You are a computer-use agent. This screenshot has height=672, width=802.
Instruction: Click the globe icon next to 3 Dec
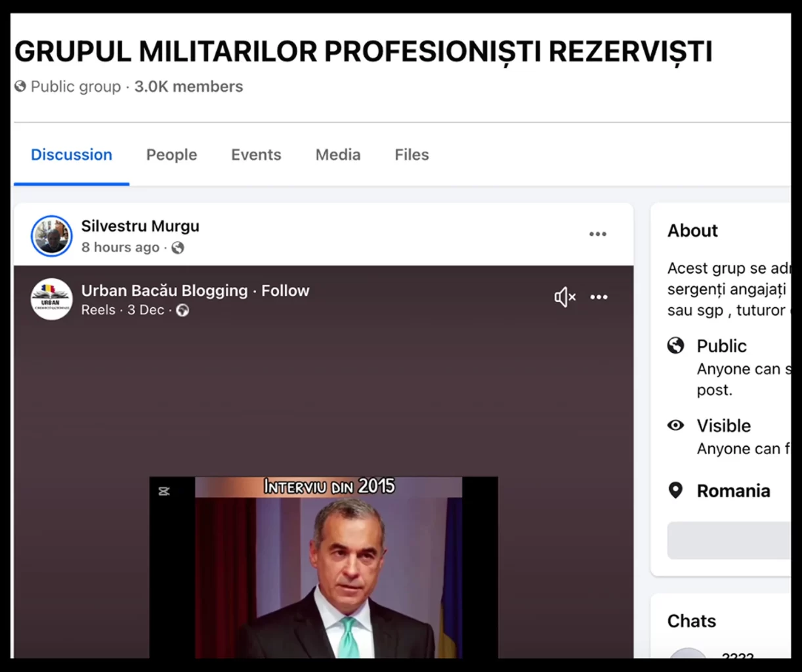182,310
